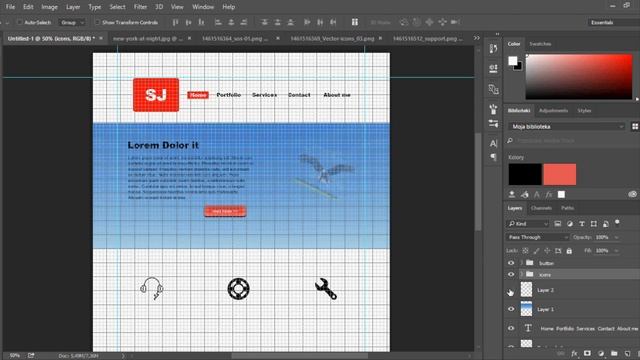
Task: Click the zoom percentage field in status bar
Action: [x=15, y=356]
